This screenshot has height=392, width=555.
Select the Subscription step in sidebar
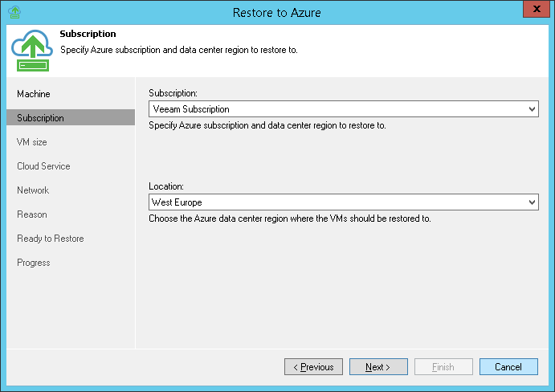(x=40, y=118)
